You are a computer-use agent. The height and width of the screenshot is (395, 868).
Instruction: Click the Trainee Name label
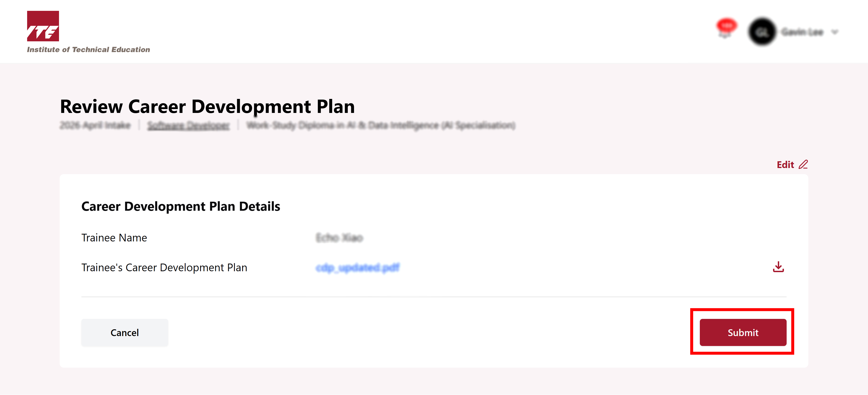(114, 238)
